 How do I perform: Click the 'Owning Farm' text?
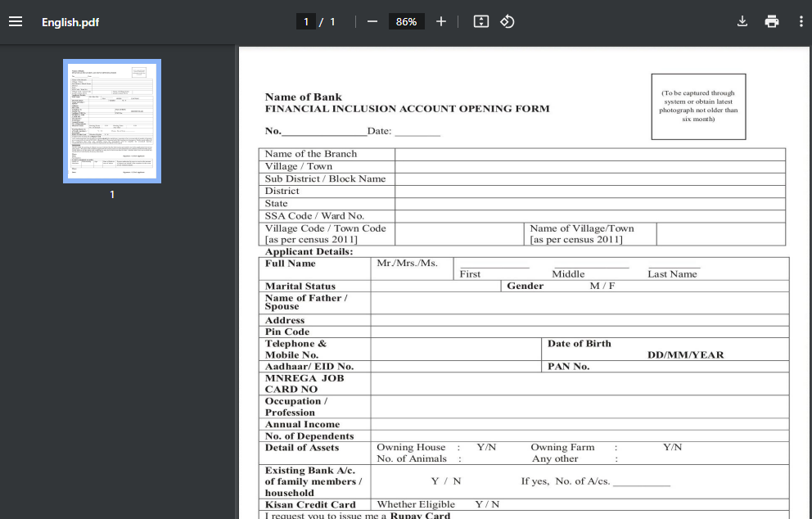(x=562, y=448)
